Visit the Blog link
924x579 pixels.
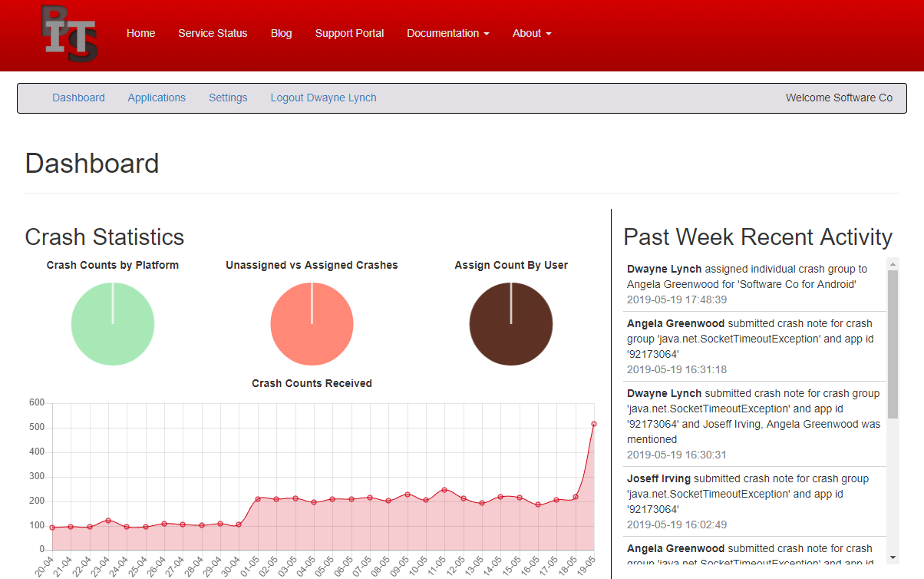click(281, 33)
